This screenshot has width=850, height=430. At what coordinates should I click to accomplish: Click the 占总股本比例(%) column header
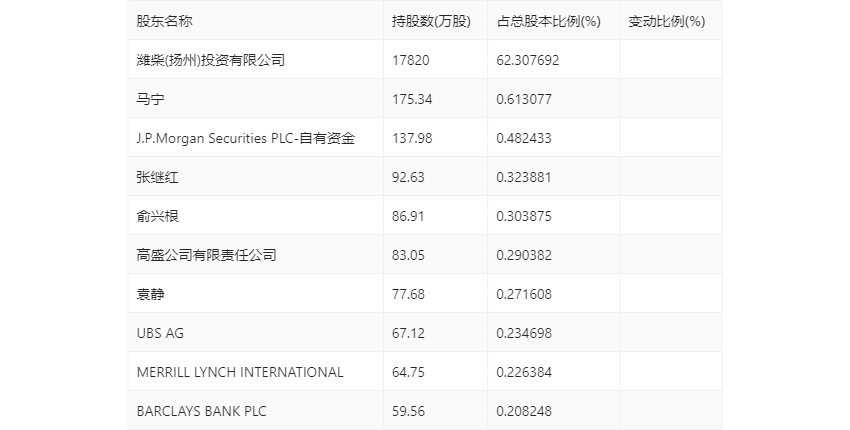click(549, 21)
